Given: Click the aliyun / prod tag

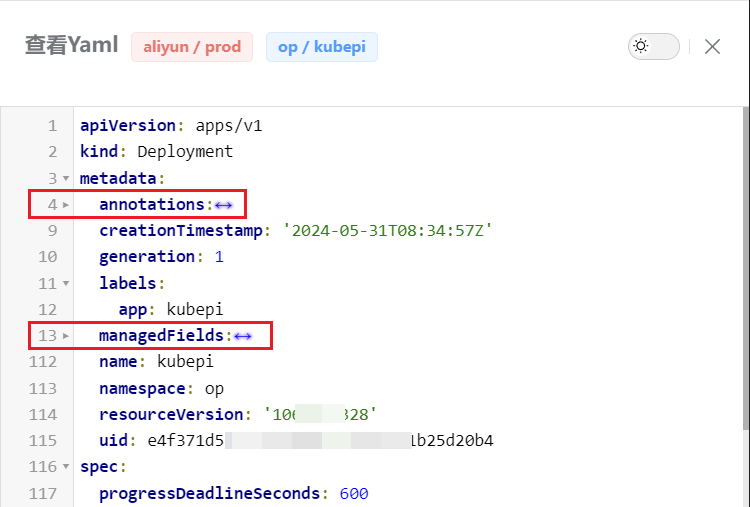Looking at the screenshot, I should [192, 47].
